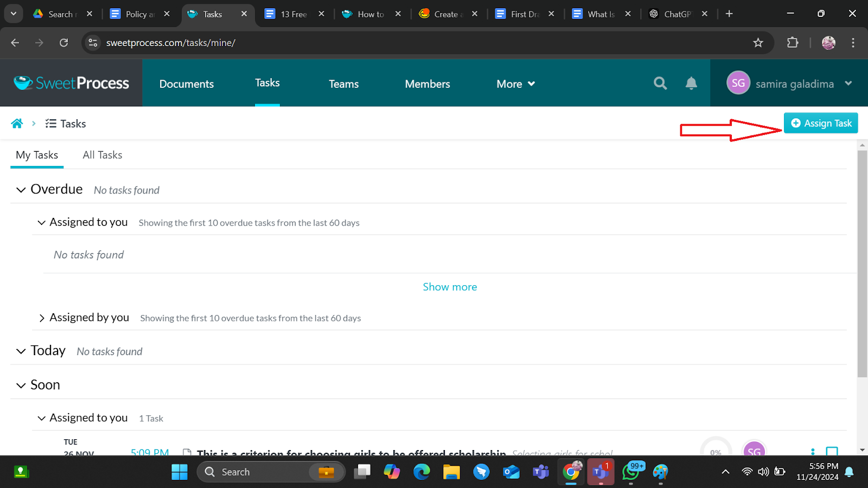Collapse Assigned to you under Overdue
868x488 pixels.
[x=41, y=222]
